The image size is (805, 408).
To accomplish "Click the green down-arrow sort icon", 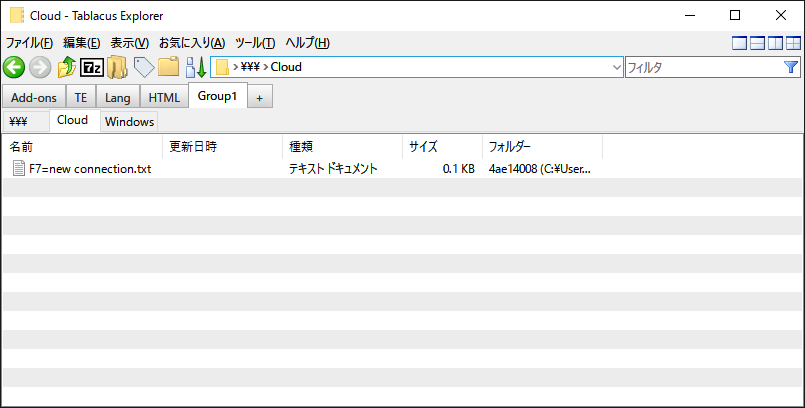I will (196, 67).
